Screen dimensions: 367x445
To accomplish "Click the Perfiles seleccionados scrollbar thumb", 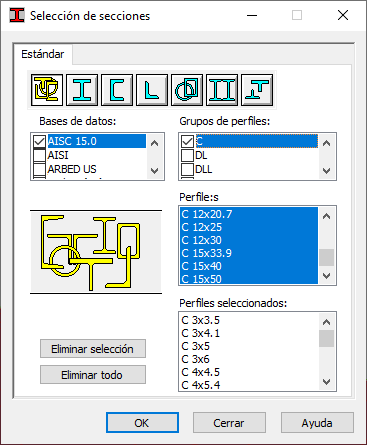I will pyautogui.click(x=327, y=339).
